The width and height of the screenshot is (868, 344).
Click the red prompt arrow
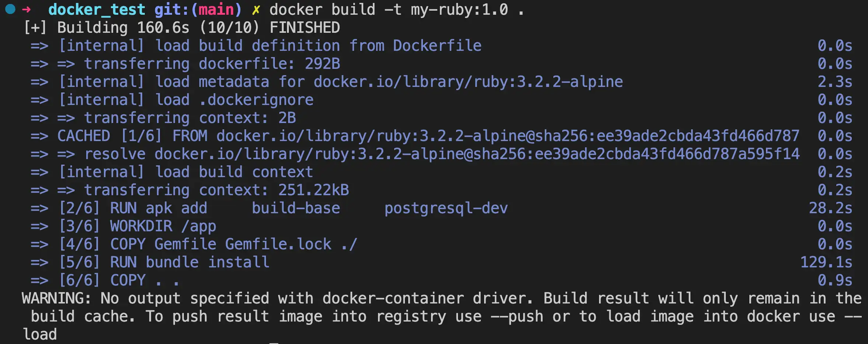click(27, 9)
